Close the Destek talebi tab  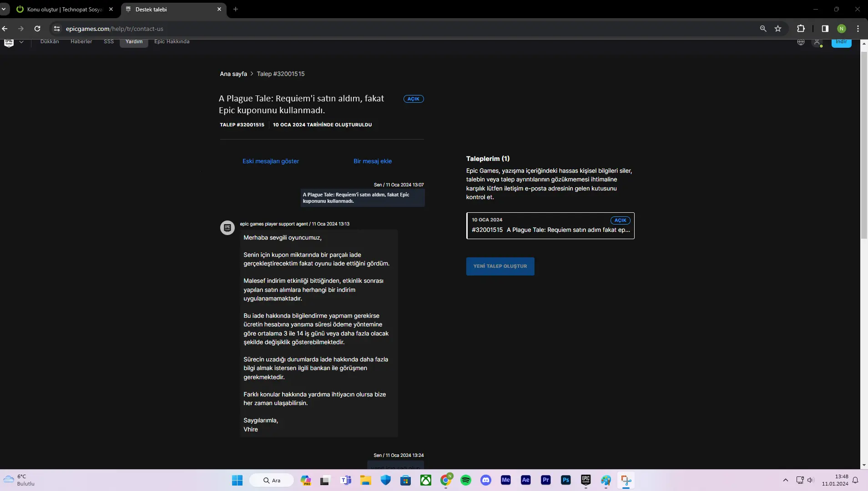pos(219,9)
